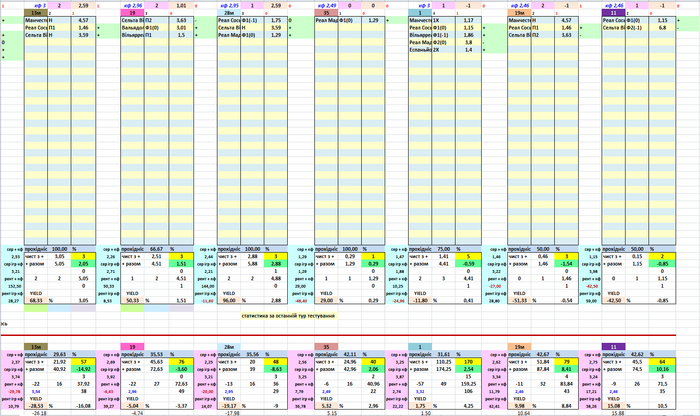Select the odds value 1,17
This screenshot has height=416, width=700.
468,21
